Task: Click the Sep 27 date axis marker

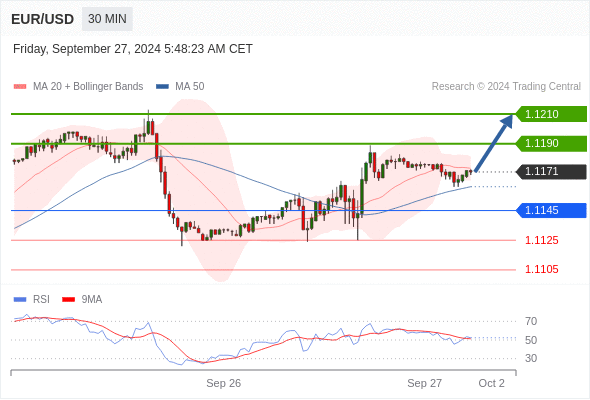Action: 424,383
